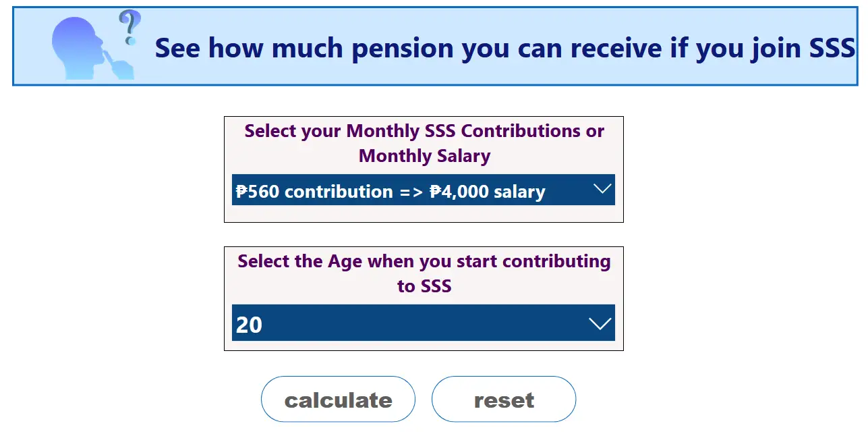Click the age selection box showing 20

[x=424, y=324]
